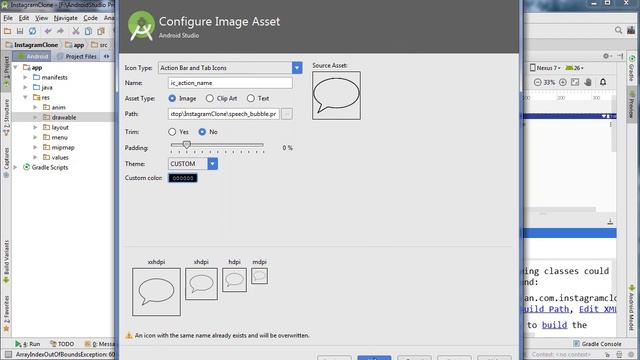Open the File menu

8,18
